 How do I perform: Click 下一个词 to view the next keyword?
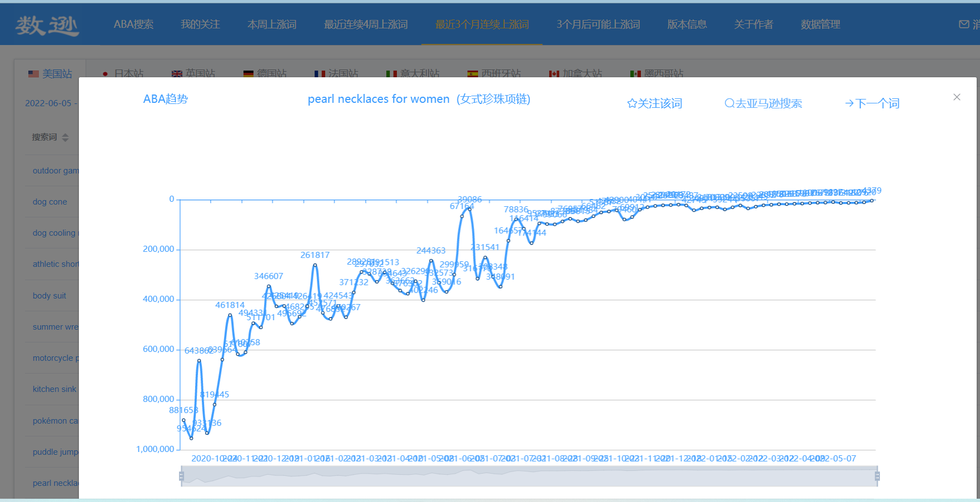877,103
